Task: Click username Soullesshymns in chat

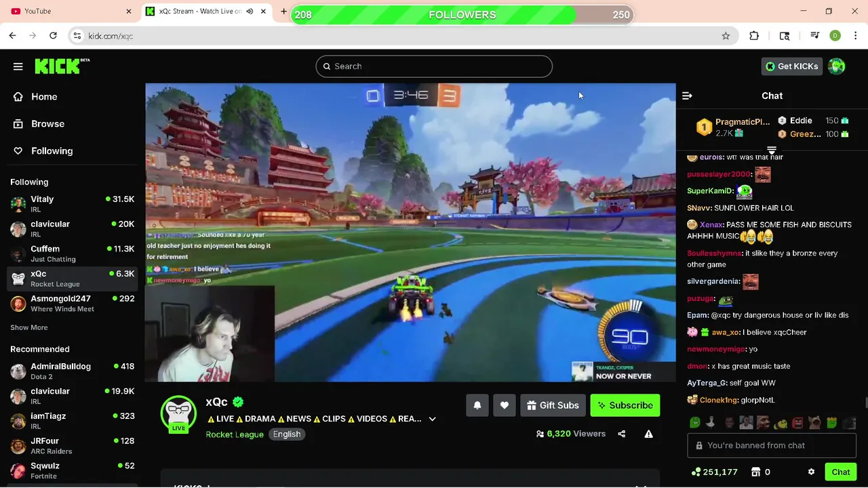Action: 715,253
